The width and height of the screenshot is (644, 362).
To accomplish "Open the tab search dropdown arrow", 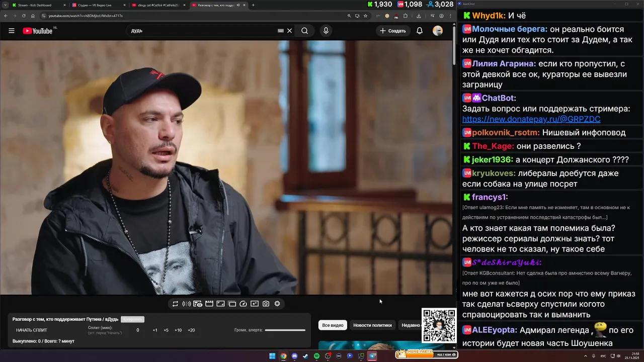I will pos(5,5).
